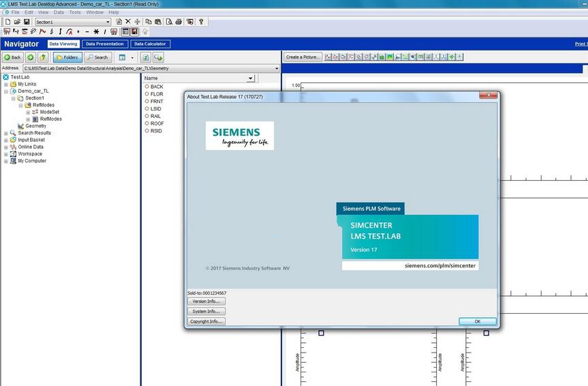Click the Printer icon
Screen dimensions: 588x386
pos(179,22)
